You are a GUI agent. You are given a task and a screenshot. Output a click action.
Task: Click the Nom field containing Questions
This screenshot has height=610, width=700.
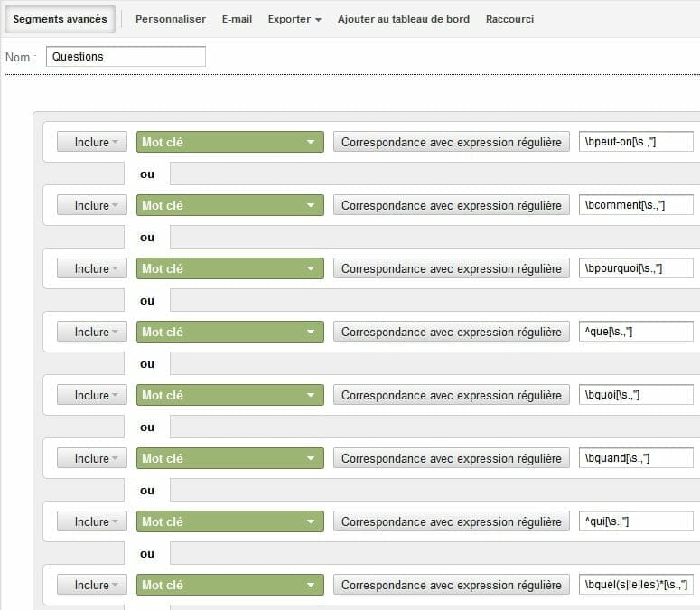pos(126,57)
